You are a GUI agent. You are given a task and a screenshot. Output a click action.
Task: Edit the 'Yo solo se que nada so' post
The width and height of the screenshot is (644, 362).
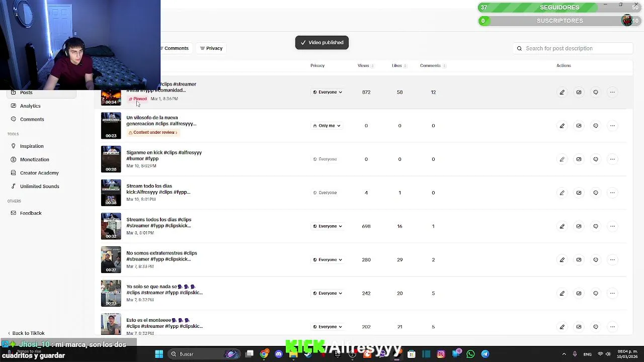click(562, 294)
